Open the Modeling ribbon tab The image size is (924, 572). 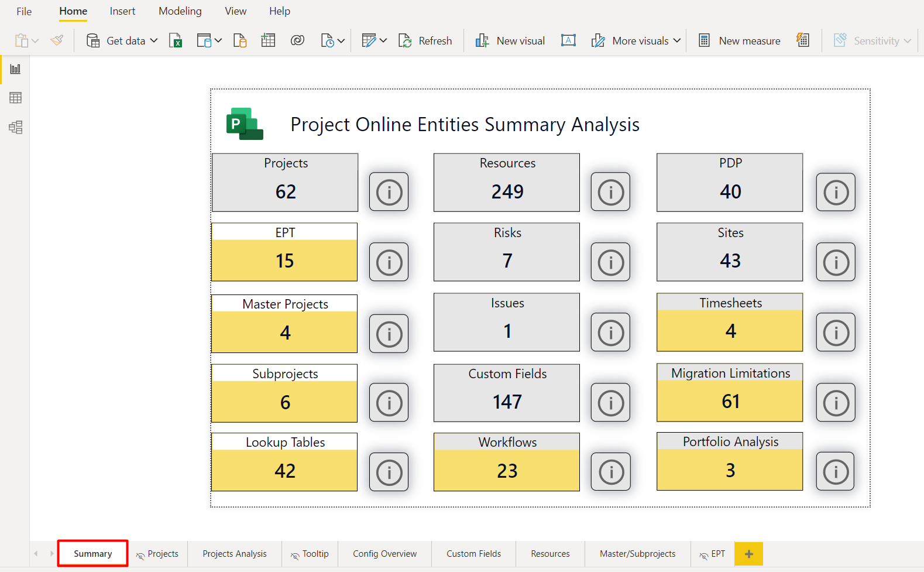click(x=180, y=11)
